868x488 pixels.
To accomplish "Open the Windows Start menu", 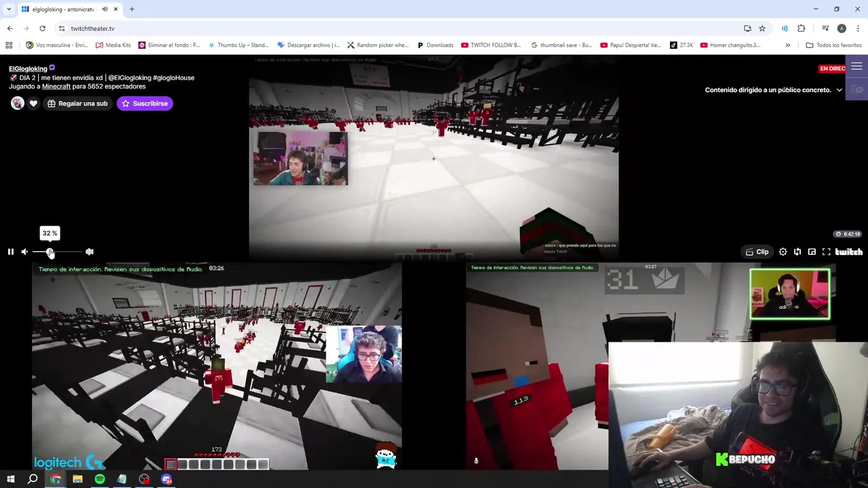I will tap(10, 479).
